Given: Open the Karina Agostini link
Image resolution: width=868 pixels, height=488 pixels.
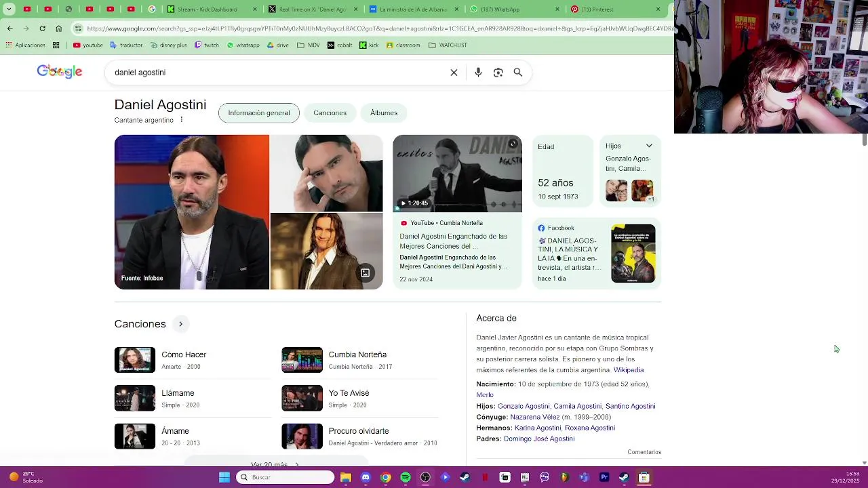Looking at the screenshot, I should point(538,428).
